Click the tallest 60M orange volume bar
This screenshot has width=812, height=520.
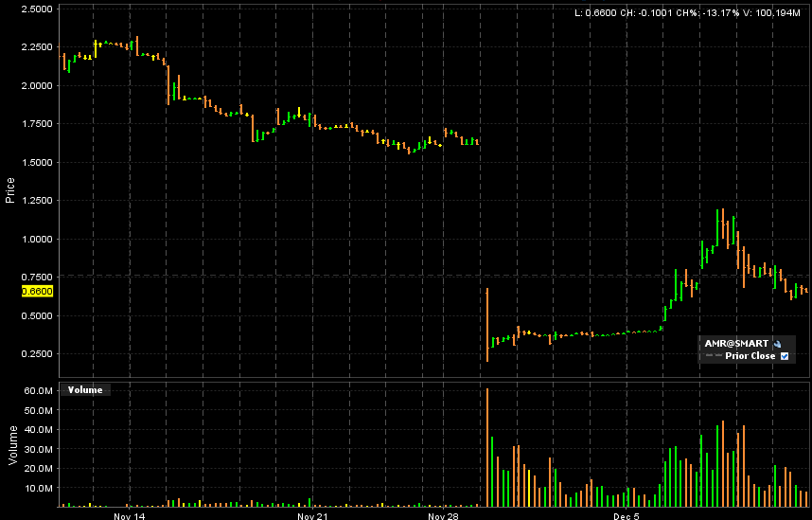point(487,447)
